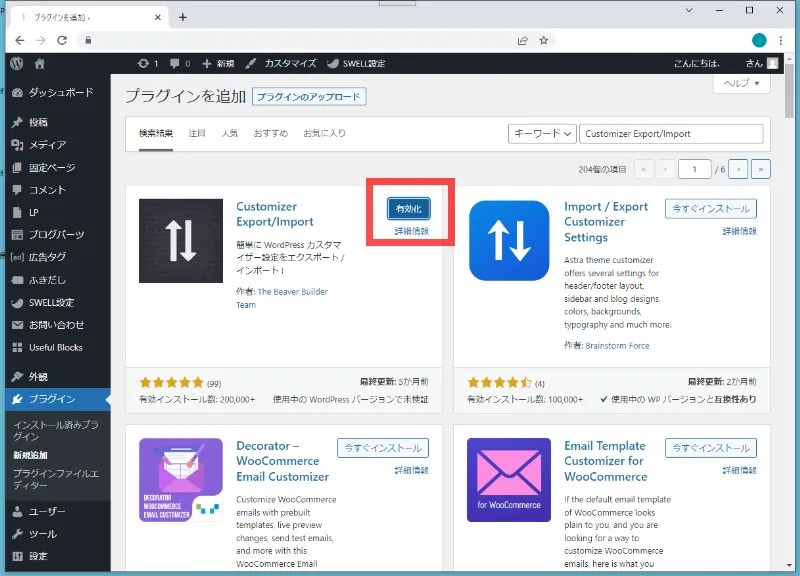Click the current page number field
This screenshot has height=576, width=800.
(x=694, y=169)
